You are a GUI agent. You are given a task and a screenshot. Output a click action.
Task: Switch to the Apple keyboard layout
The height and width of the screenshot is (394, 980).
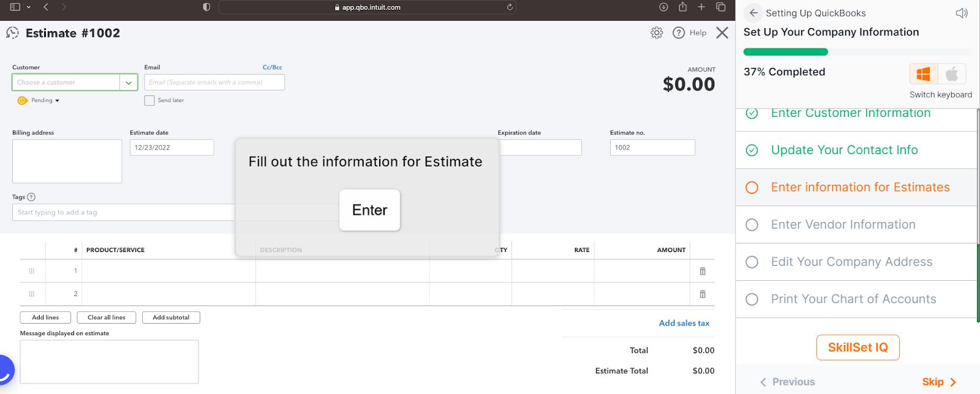pyautogui.click(x=952, y=74)
